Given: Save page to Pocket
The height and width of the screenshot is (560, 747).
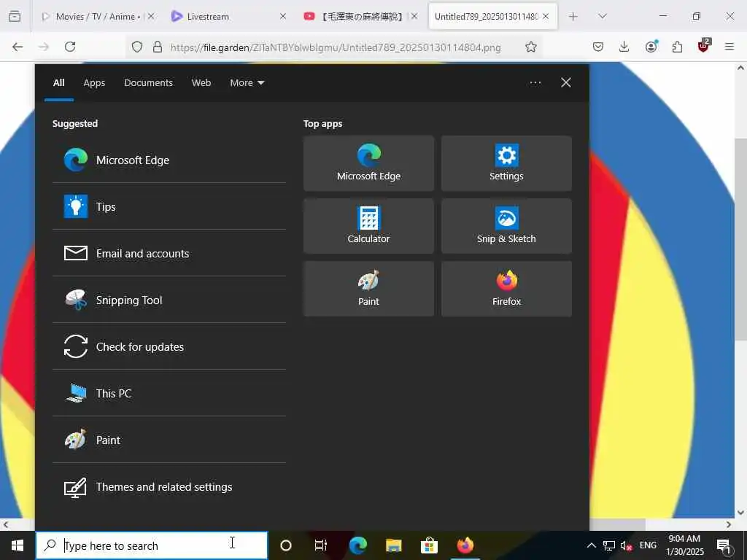Looking at the screenshot, I should pos(598,47).
